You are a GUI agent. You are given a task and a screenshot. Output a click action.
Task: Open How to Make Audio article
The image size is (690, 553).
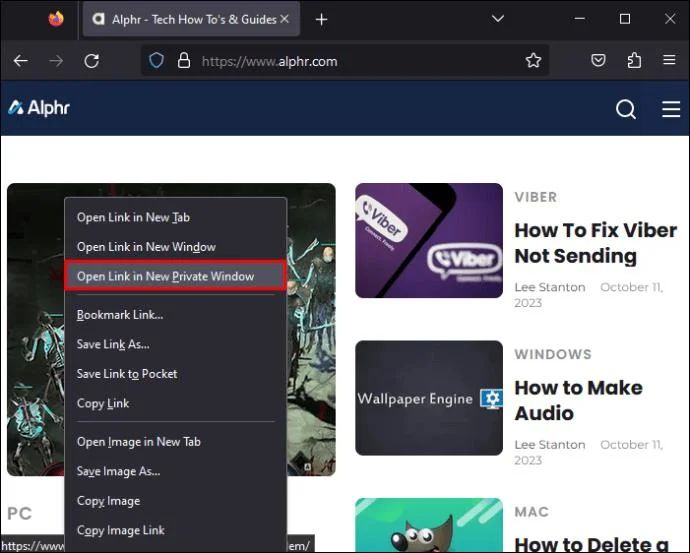pyautogui.click(x=578, y=400)
